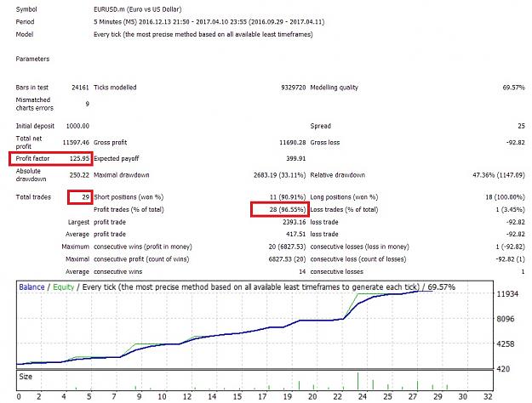Select chart axis value 4258
This screenshot has width=532, height=403.
click(x=506, y=344)
